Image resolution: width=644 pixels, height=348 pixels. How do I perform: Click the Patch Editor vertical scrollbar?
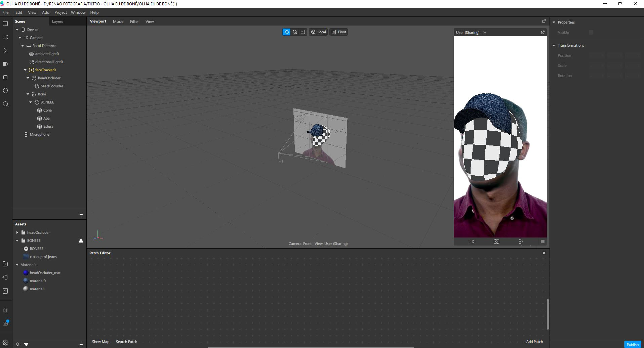548,314
